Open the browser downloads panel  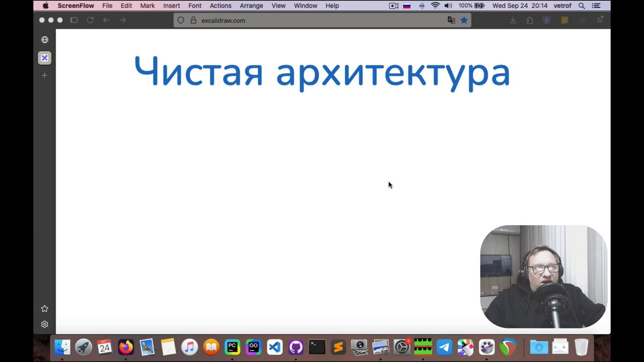pyautogui.click(x=513, y=20)
